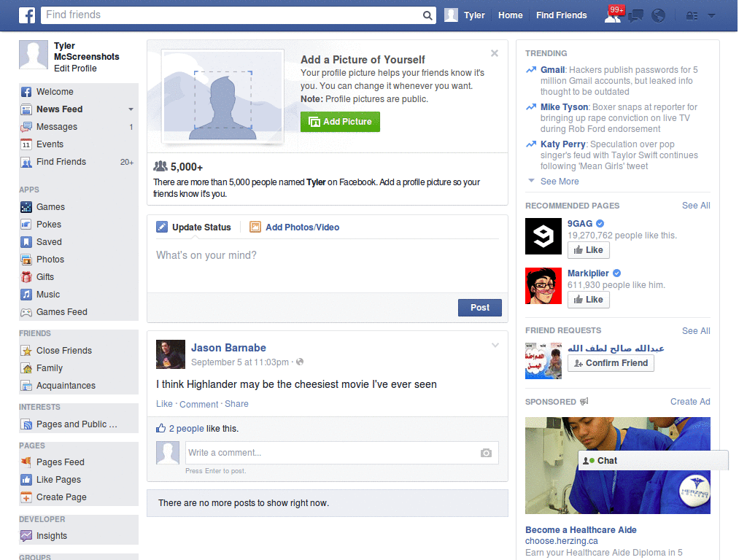This screenshot has width=747, height=560.
Task: Click the blue Post button
Action: click(x=480, y=308)
